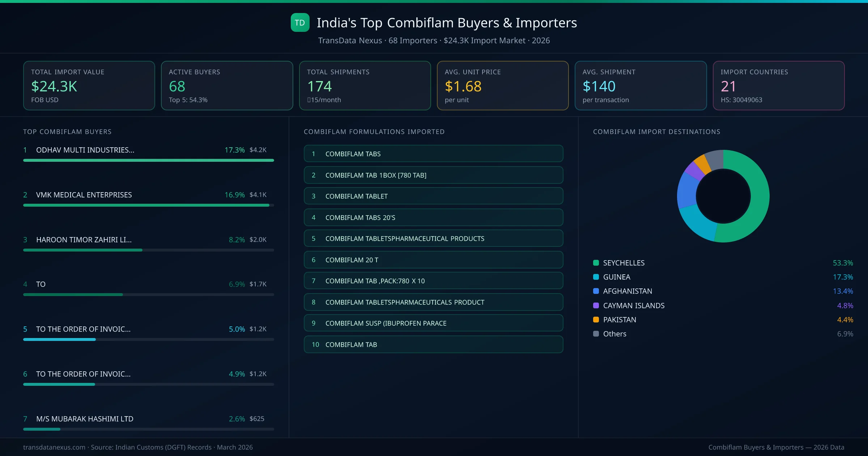Select the Import Countries card showing 21

click(779, 85)
